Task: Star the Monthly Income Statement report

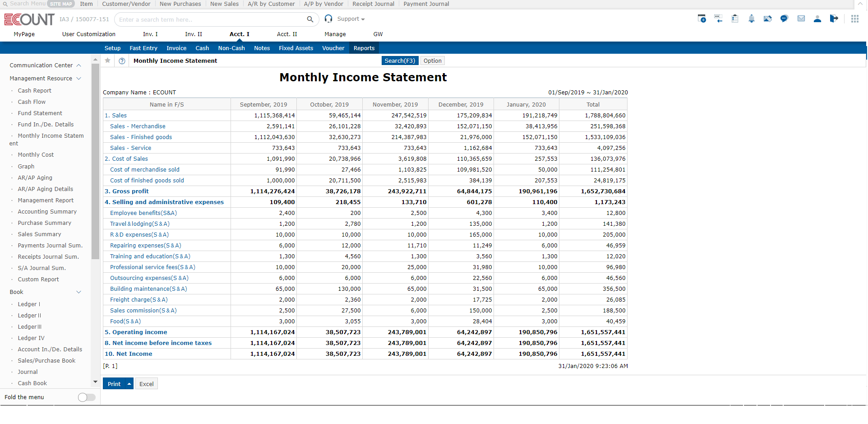Action: [107, 61]
